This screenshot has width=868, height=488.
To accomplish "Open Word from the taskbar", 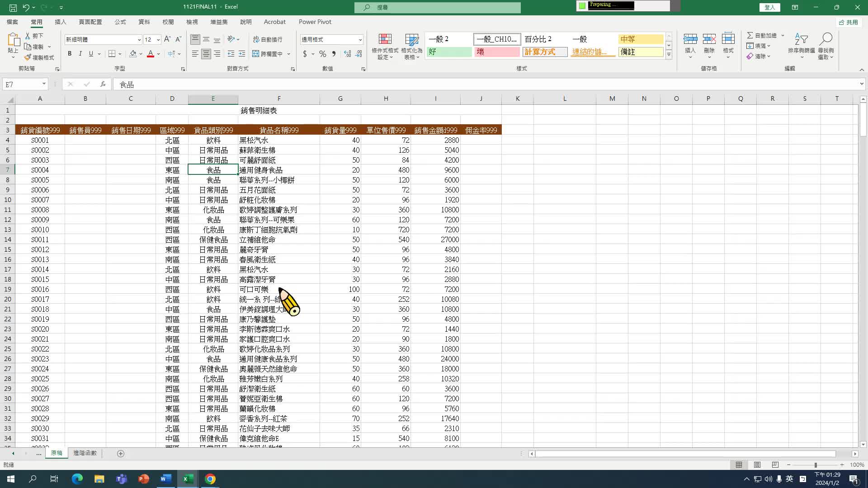I will click(165, 479).
